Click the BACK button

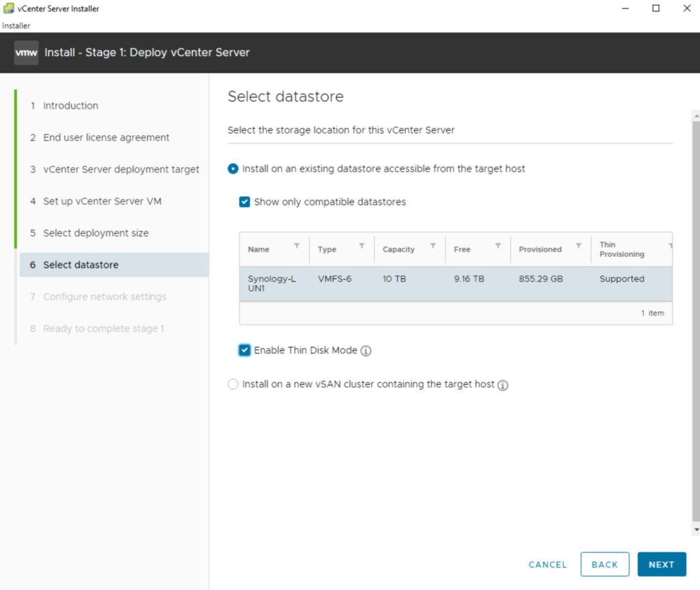[604, 565]
